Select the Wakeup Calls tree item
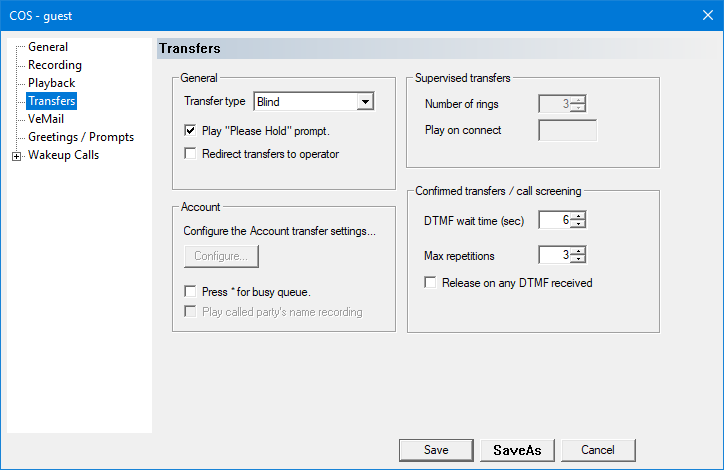The image size is (724, 470). click(63, 155)
